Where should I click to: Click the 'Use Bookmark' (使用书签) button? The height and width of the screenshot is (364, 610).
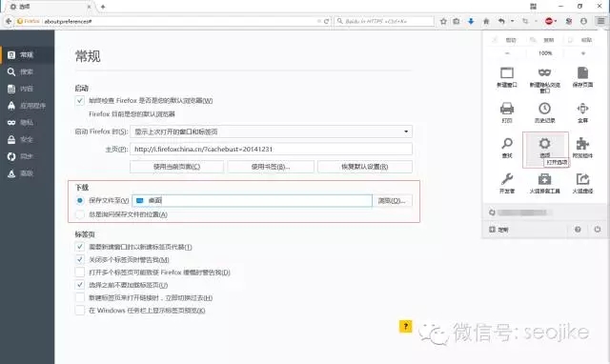pyautogui.click(x=271, y=167)
